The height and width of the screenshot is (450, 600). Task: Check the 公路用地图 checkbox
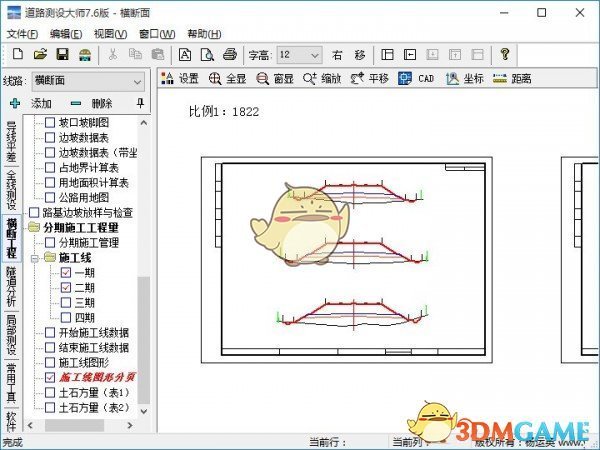(50, 197)
